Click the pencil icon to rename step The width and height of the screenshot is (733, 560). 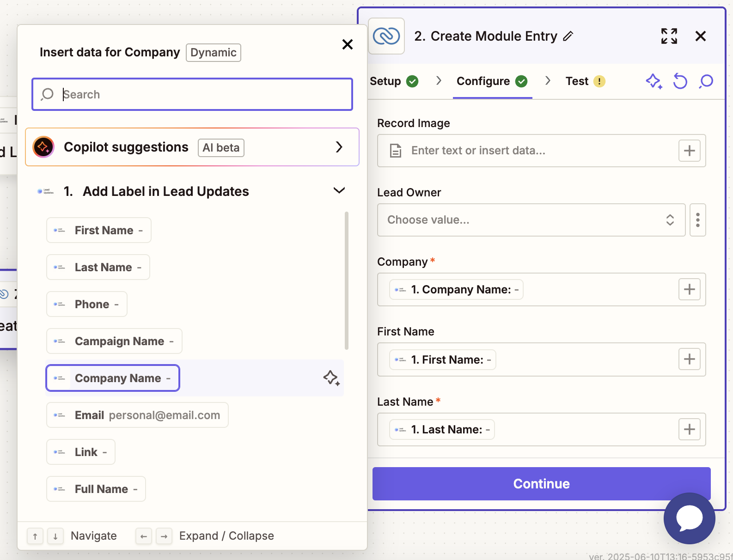point(568,36)
